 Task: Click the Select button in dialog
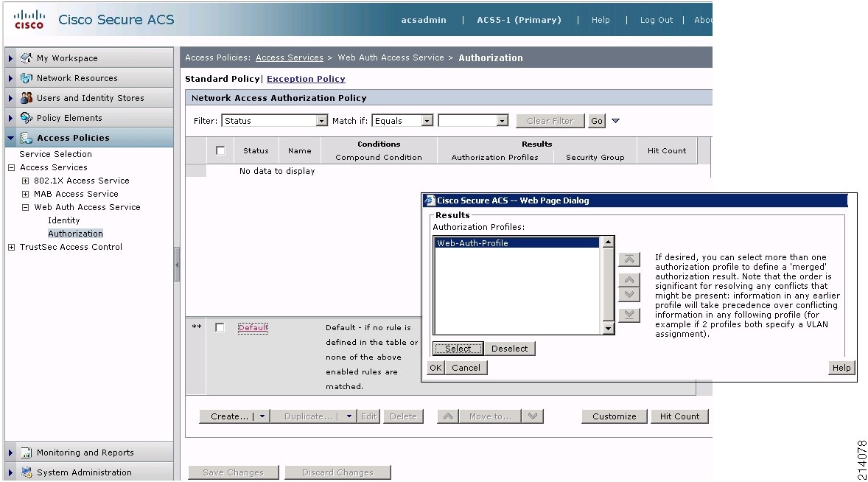coord(458,348)
